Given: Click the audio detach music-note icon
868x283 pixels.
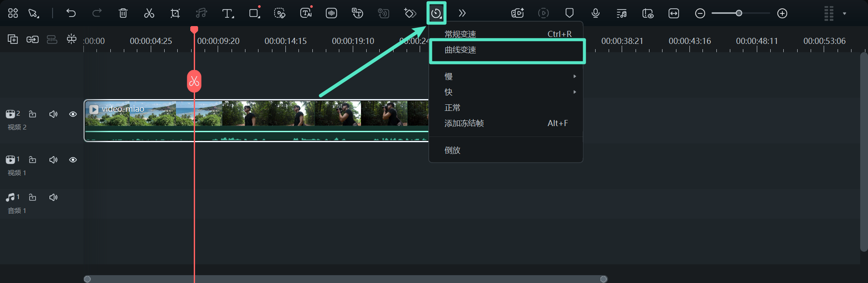Looking at the screenshot, I should point(201,13).
